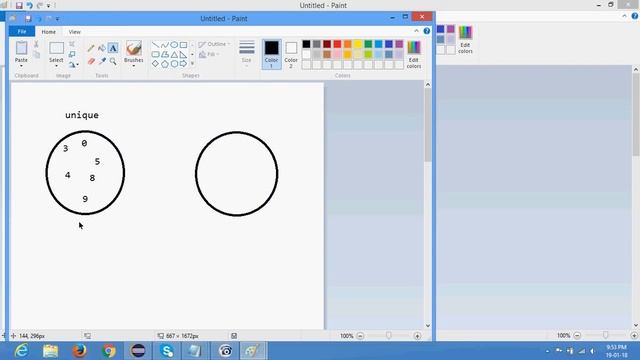Pick the black color swatch
The height and width of the screenshot is (360, 640).
(x=306, y=44)
